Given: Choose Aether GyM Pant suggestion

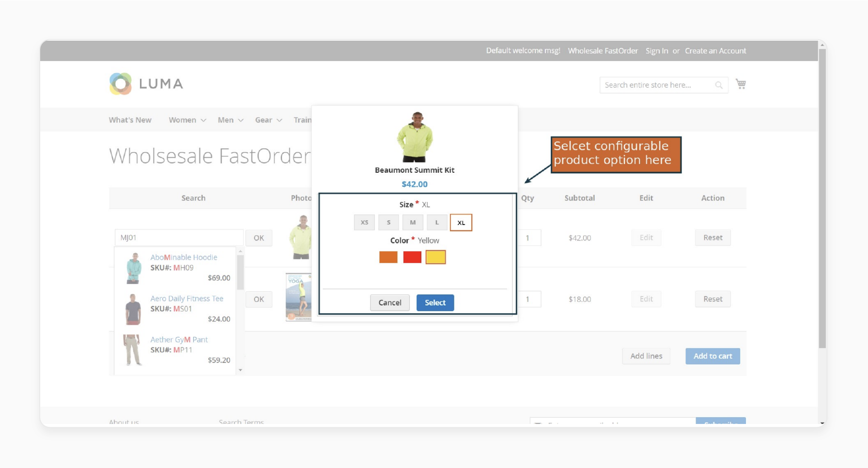Looking at the screenshot, I should (x=179, y=340).
